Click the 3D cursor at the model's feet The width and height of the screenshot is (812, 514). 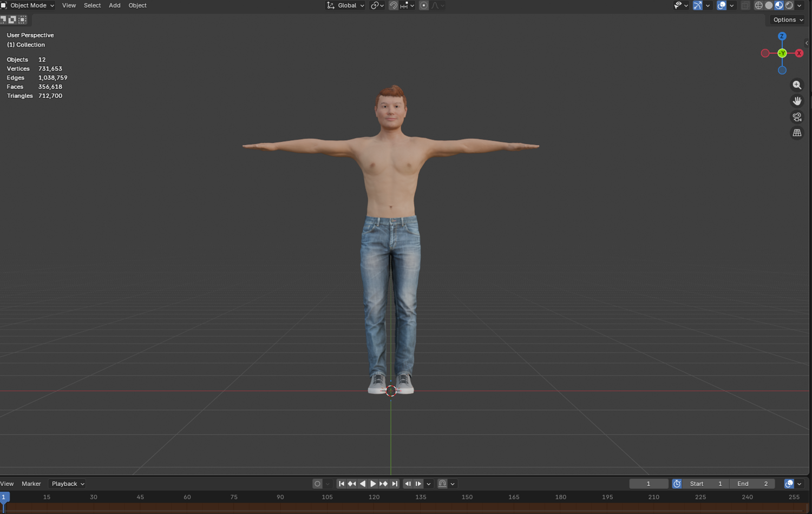391,391
